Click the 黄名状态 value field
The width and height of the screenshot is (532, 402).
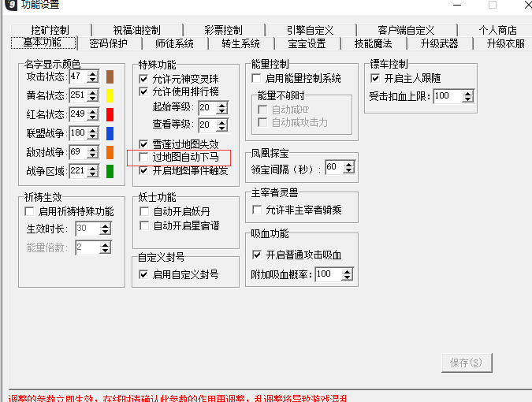[x=78, y=95]
